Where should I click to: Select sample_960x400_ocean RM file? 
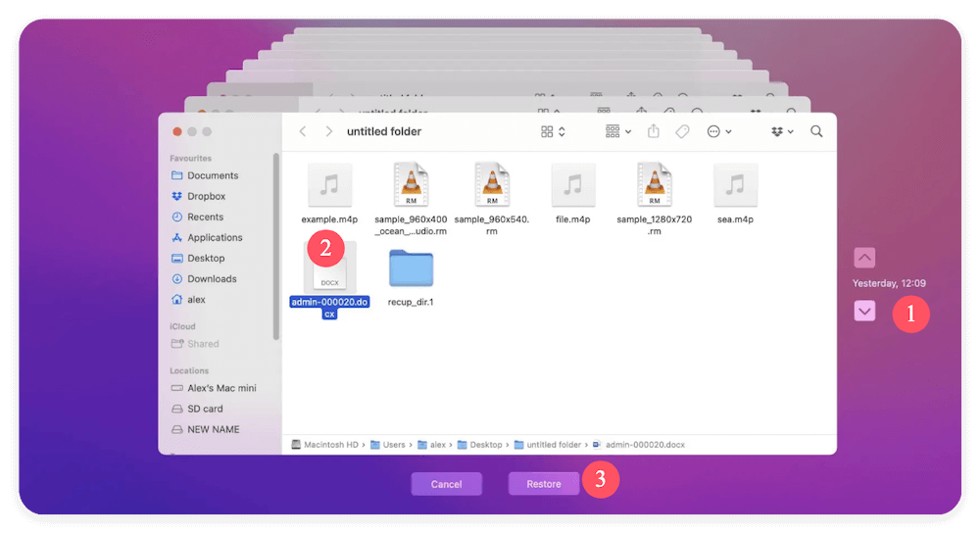(411, 198)
